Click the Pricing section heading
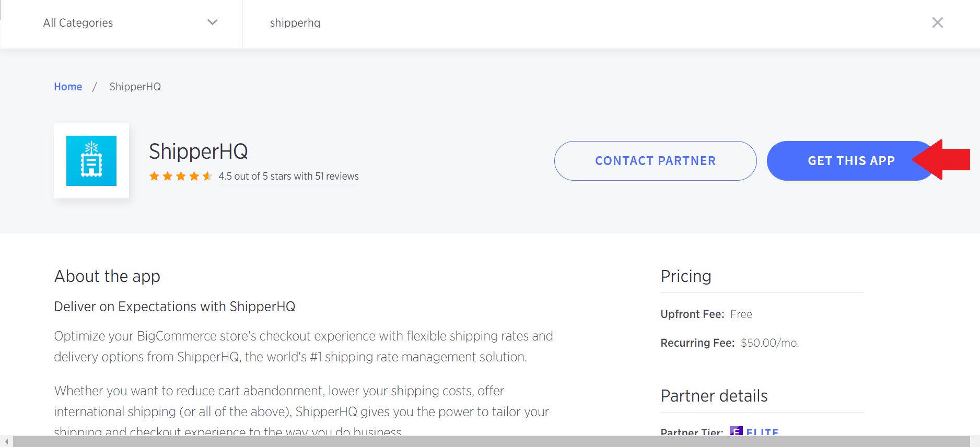The height and width of the screenshot is (447, 980). pyautogui.click(x=686, y=276)
